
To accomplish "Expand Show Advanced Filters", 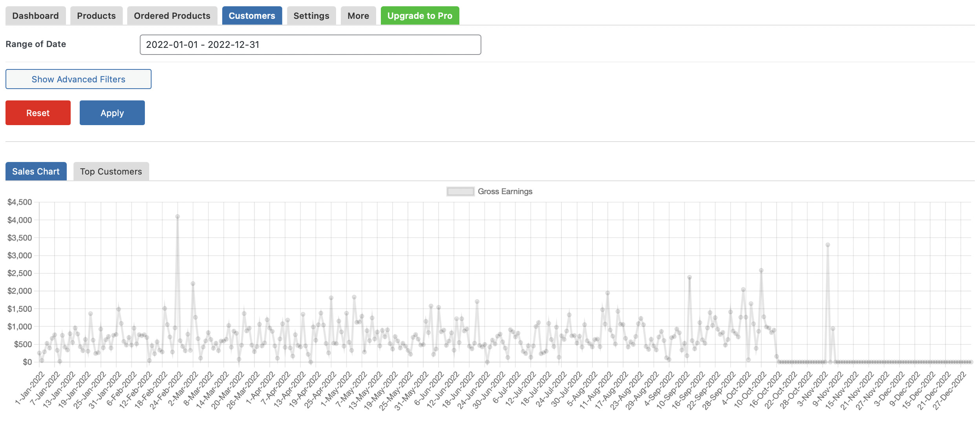I will 79,79.
